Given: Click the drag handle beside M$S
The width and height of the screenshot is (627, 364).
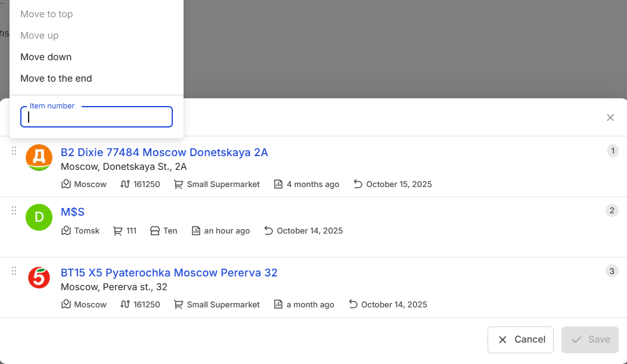Looking at the screenshot, I should pos(14,211).
